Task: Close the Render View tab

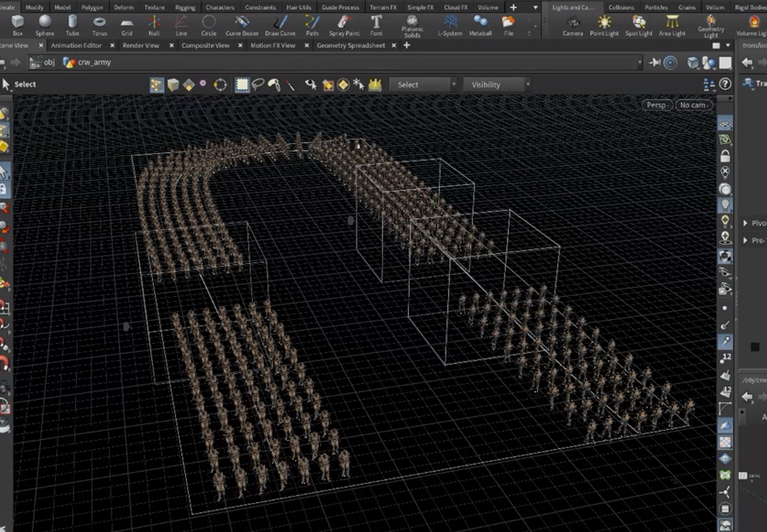Action: [171, 45]
